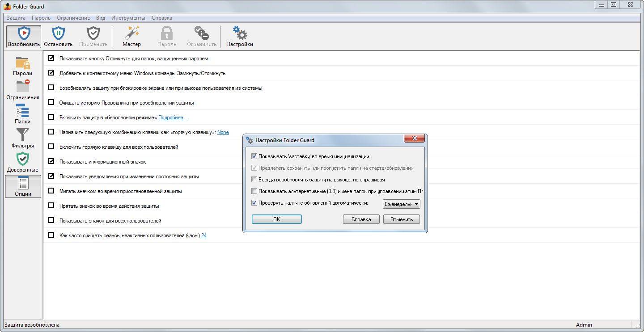This screenshot has width=644, height=332.
Task: Click the Защита возобновлена status text
Action: 32,325
